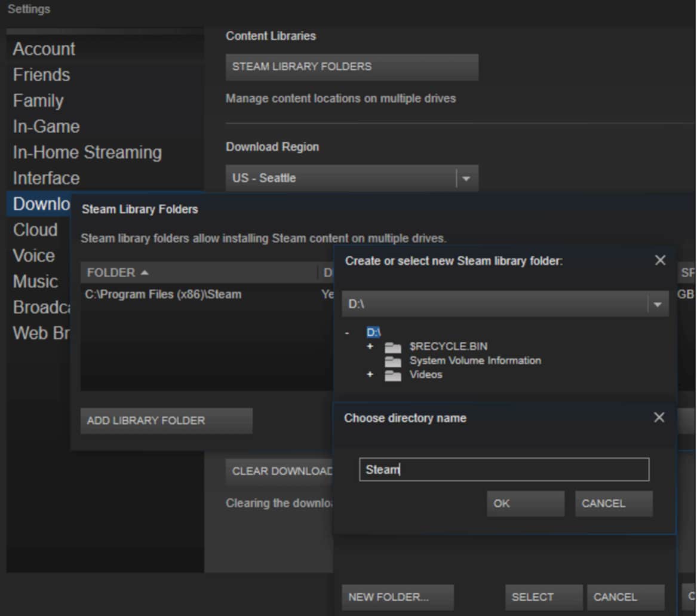The height and width of the screenshot is (616, 697).
Task: Dismiss the Choose directory name dialog via X
Action: tap(659, 418)
